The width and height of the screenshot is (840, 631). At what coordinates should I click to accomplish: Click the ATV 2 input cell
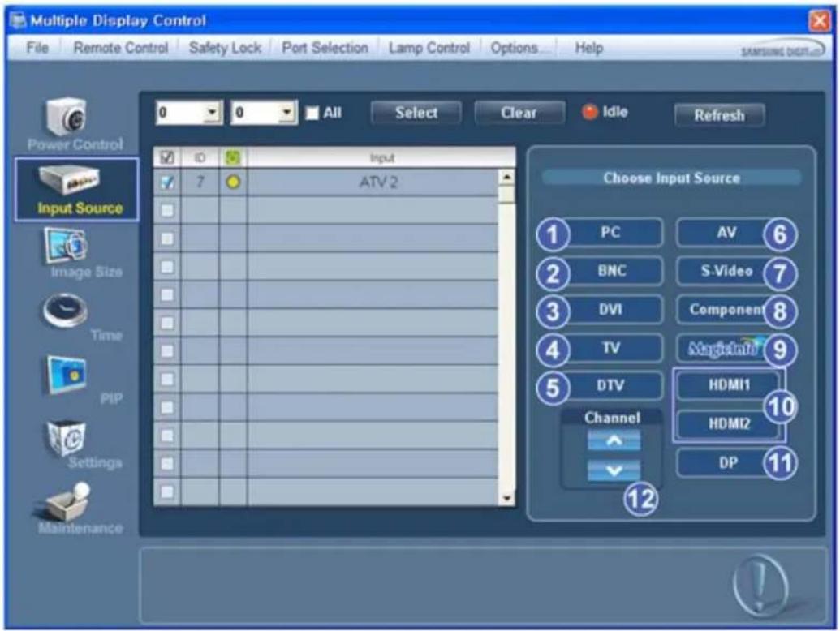[x=373, y=182]
